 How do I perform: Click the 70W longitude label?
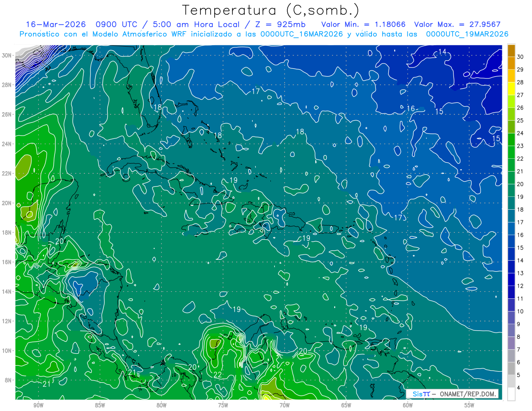tap(285, 405)
